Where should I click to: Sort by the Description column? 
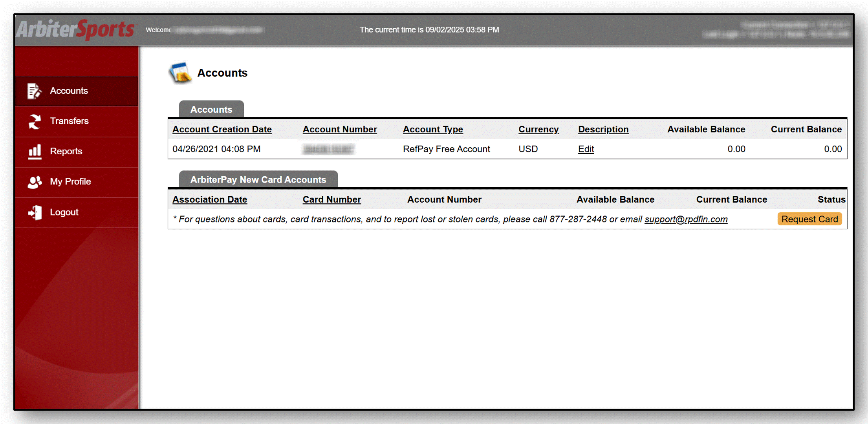(603, 129)
